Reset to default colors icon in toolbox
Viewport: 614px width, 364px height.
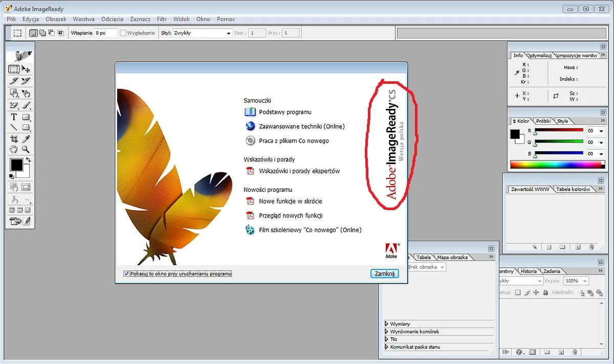pos(11,176)
